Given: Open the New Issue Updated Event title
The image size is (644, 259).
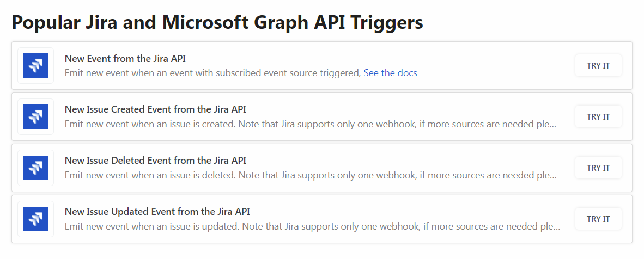Looking at the screenshot, I should click(x=157, y=212).
